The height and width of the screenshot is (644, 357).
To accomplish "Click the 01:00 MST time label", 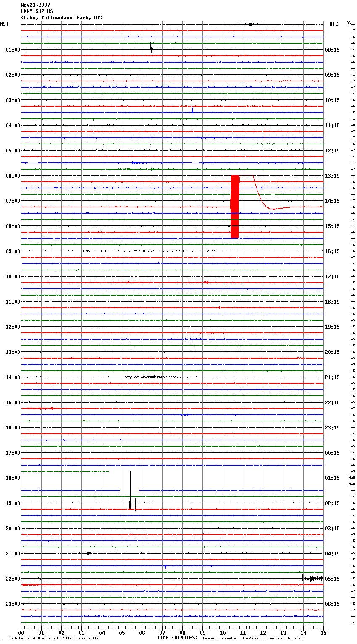I will 13,50.
